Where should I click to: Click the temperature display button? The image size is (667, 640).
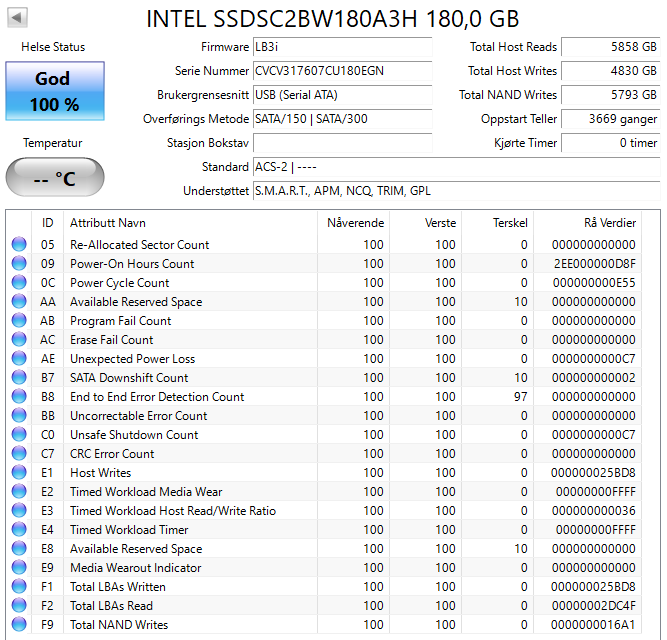click(54, 179)
